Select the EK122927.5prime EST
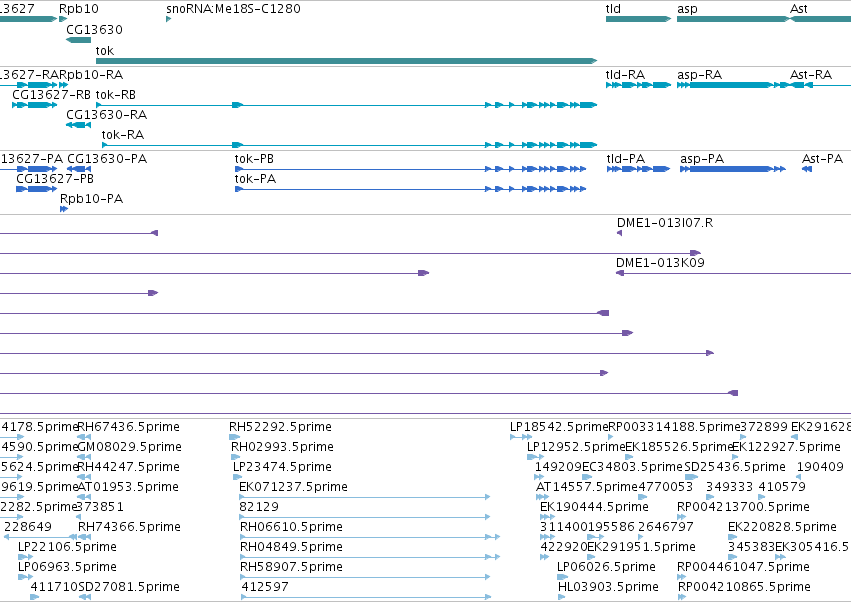851x602 pixels. click(x=735, y=457)
